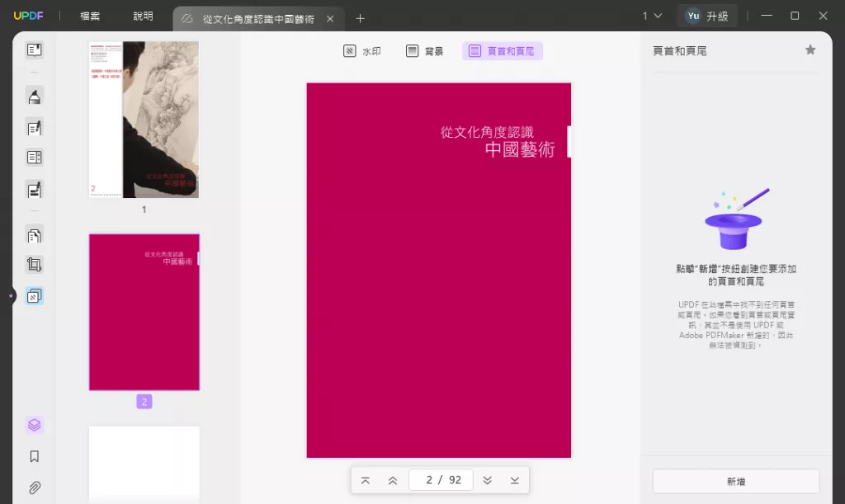Image resolution: width=845 pixels, height=504 pixels.
Task: Open the Layers panel icon
Action: pyautogui.click(x=34, y=425)
